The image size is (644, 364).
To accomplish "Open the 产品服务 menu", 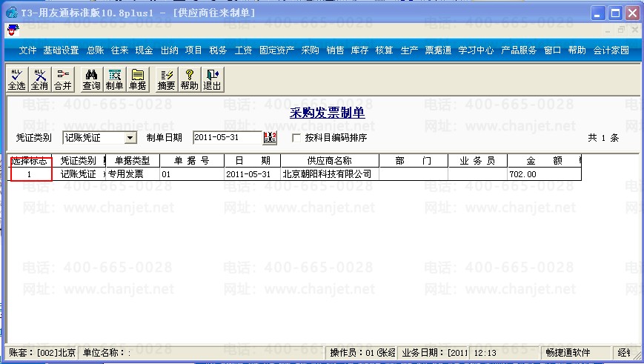I will (519, 50).
